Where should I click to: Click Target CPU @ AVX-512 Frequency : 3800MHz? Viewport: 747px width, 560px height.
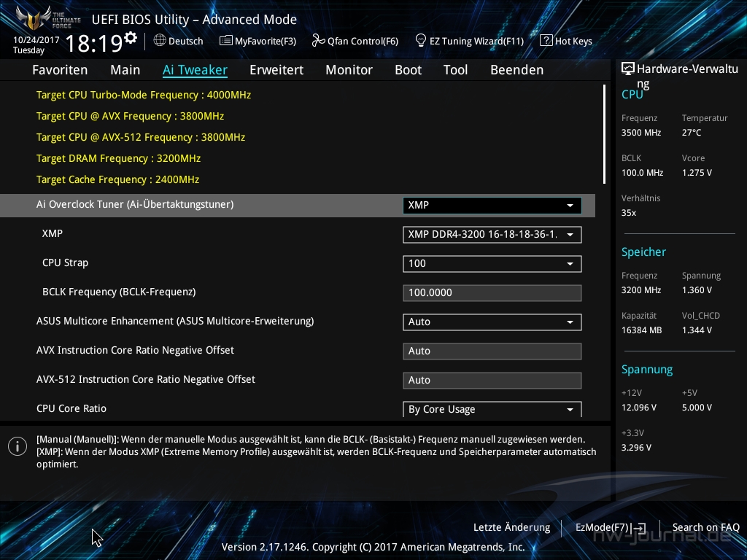pyautogui.click(x=141, y=137)
